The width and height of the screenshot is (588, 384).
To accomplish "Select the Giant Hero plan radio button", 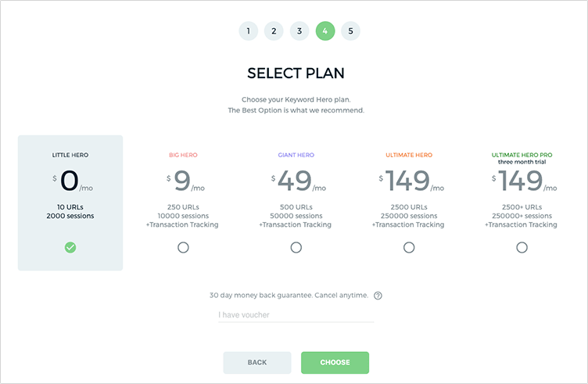I will click(296, 248).
